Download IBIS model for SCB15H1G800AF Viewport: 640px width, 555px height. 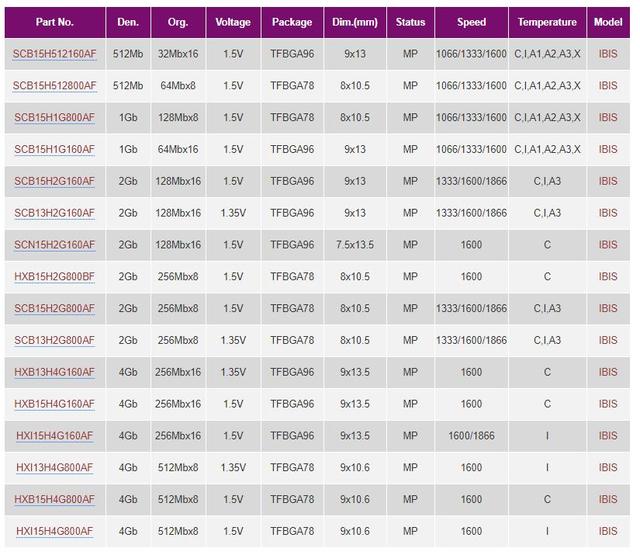pyautogui.click(x=608, y=118)
